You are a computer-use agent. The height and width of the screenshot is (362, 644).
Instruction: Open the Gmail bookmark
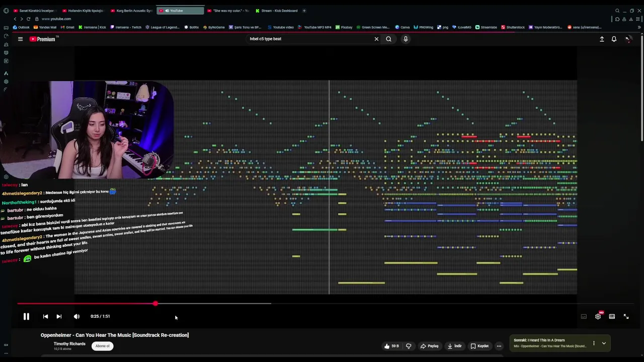(67, 27)
